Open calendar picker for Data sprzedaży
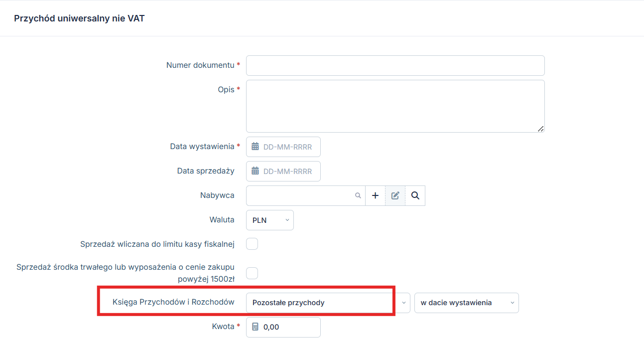This screenshot has width=644, height=352. 255,171
